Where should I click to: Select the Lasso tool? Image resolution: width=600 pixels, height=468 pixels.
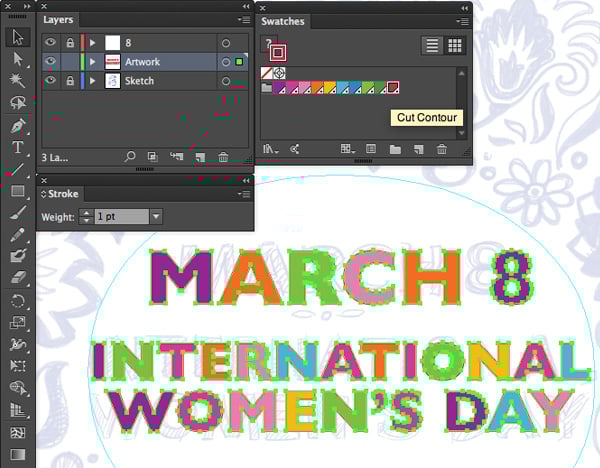click(18, 102)
